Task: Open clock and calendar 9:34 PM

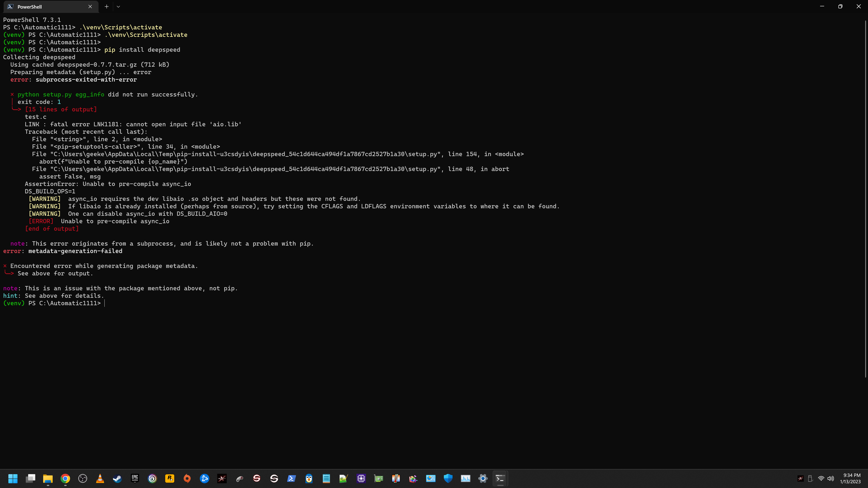Action: click(850, 479)
